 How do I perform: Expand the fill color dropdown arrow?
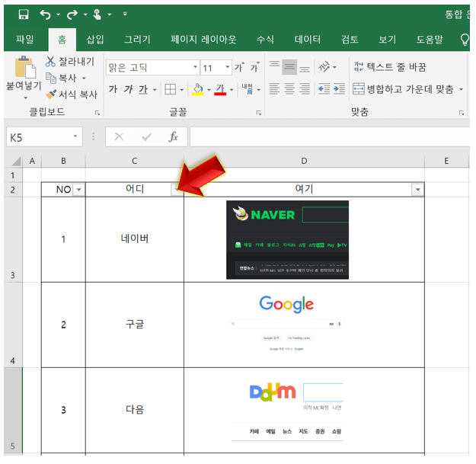[x=209, y=90]
